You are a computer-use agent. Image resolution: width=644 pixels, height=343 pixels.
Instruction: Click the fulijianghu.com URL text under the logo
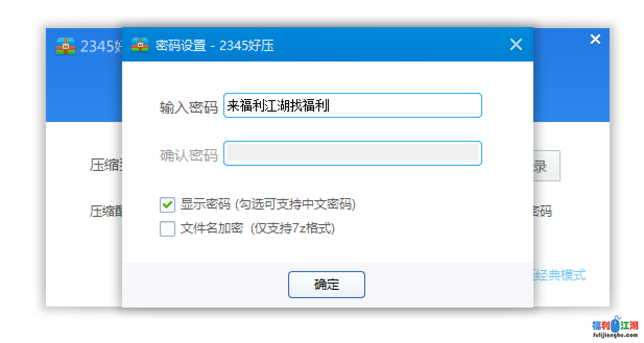tap(615, 336)
